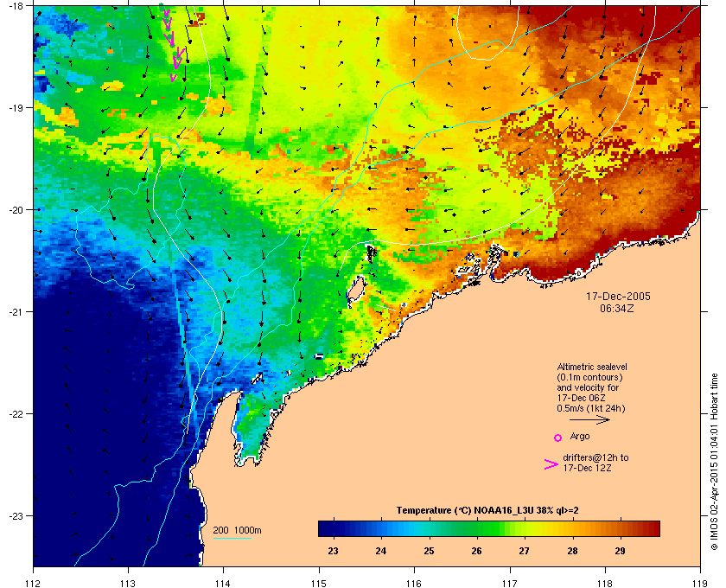This screenshot has height=588, width=726.
Task: Click the '17-Dec 12Z' legend text
Action: (587, 468)
